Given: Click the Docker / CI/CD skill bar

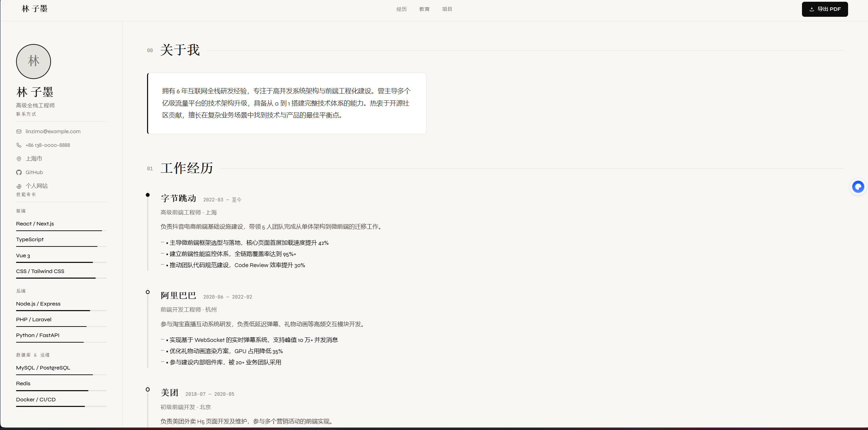Looking at the screenshot, I should click(61, 406).
